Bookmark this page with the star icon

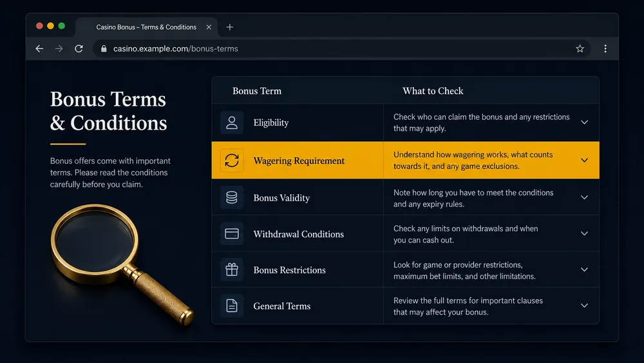click(580, 48)
